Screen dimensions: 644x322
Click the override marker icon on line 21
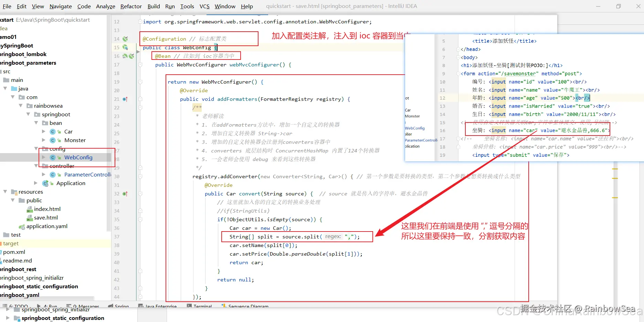pyautogui.click(x=125, y=99)
